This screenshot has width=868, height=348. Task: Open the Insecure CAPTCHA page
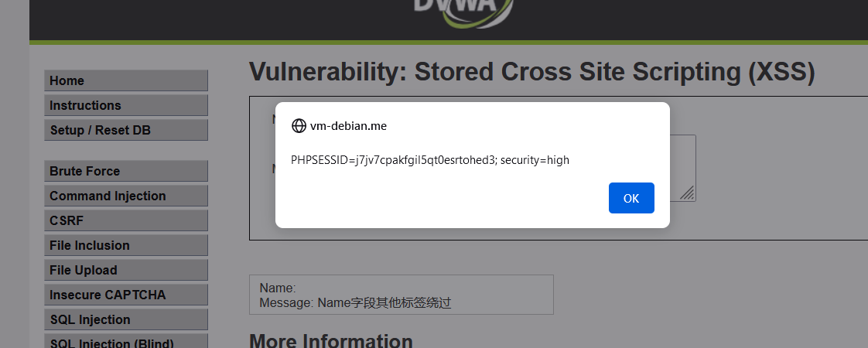coord(126,295)
